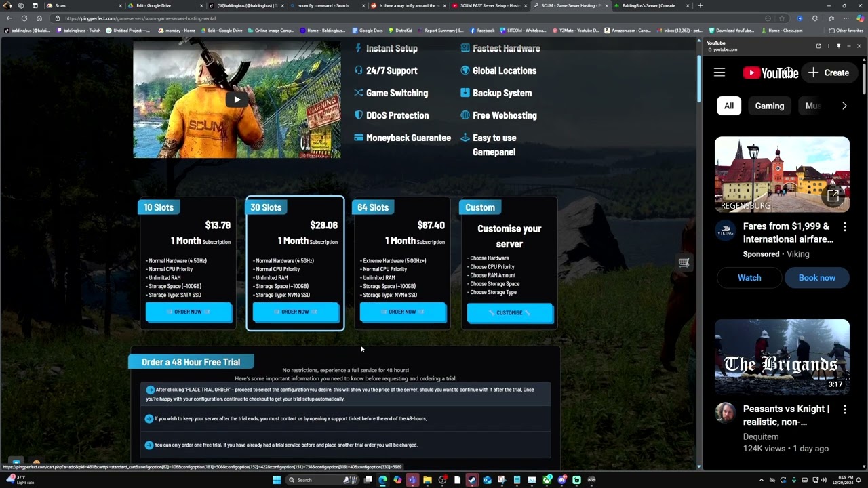Open the DistroKid bookmark
This screenshot has width=868, height=488.
400,30
